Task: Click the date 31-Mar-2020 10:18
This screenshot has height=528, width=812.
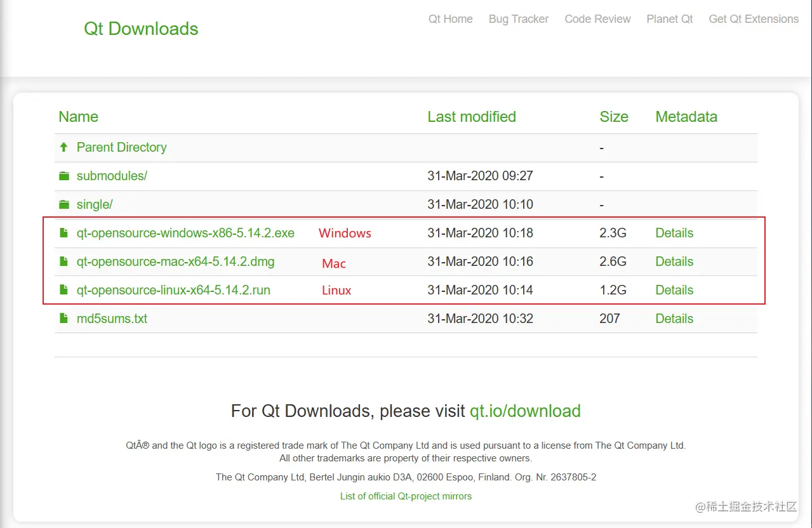Action: pyautogui.click(x=480, y=233)
